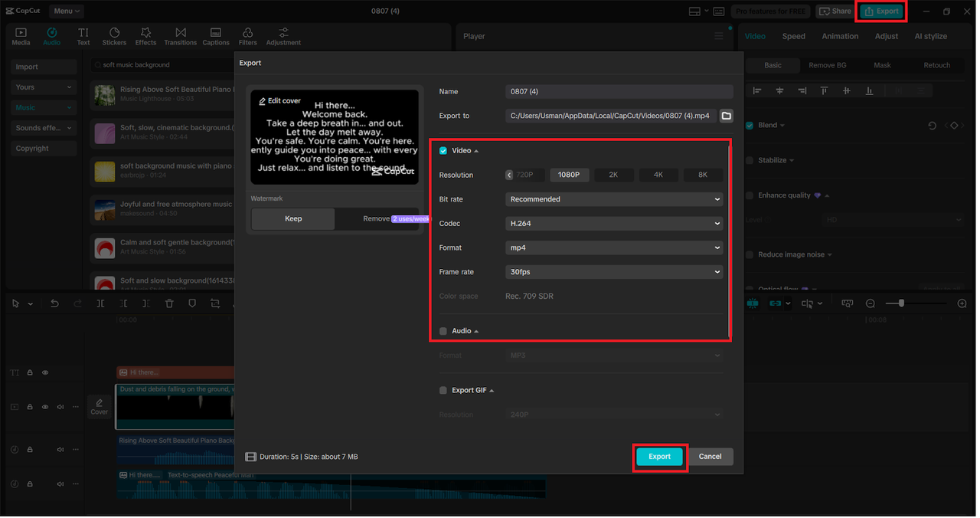Click the Share button in title bar
The image size is (980, 518).
[835, 11]
